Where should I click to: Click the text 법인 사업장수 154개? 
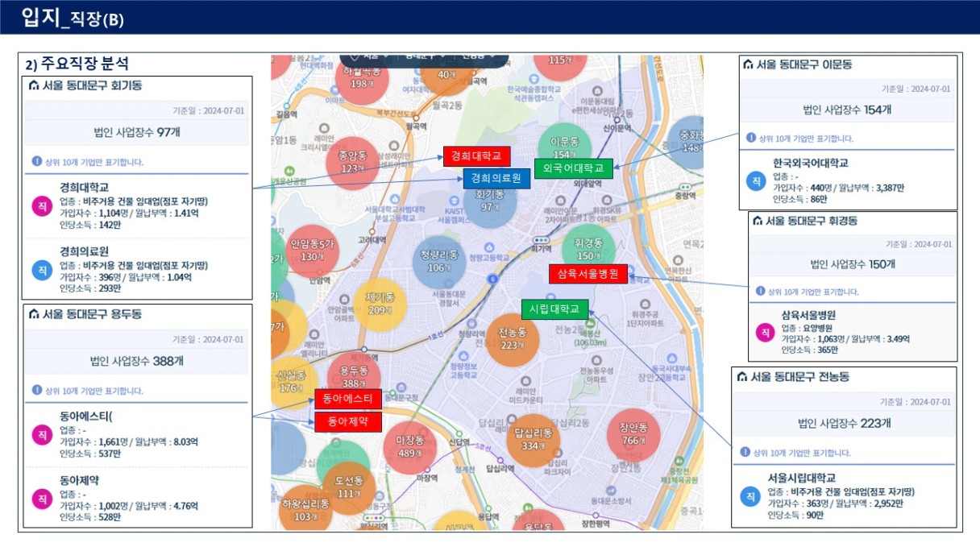click(x=847, y=110)
